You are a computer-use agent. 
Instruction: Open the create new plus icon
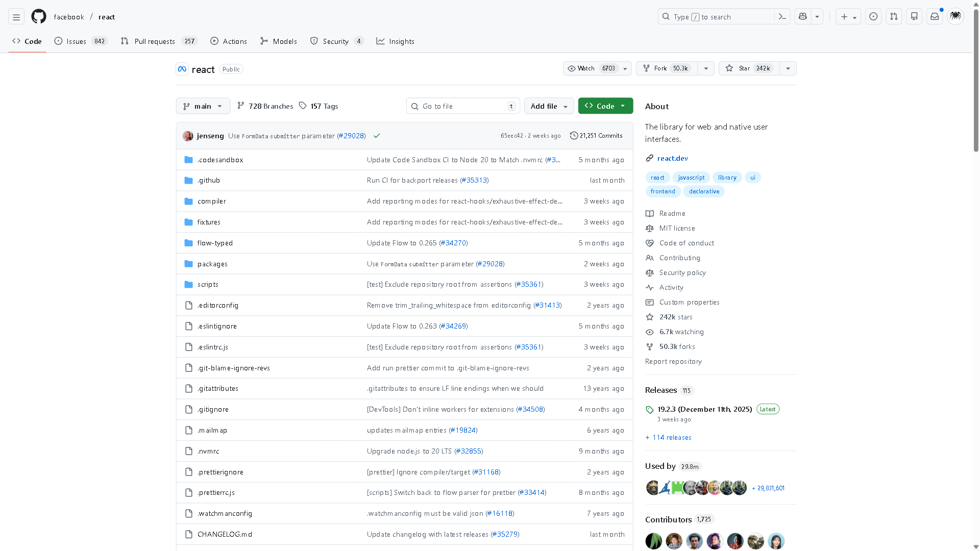pyautogui.click(x=843, y=16)
